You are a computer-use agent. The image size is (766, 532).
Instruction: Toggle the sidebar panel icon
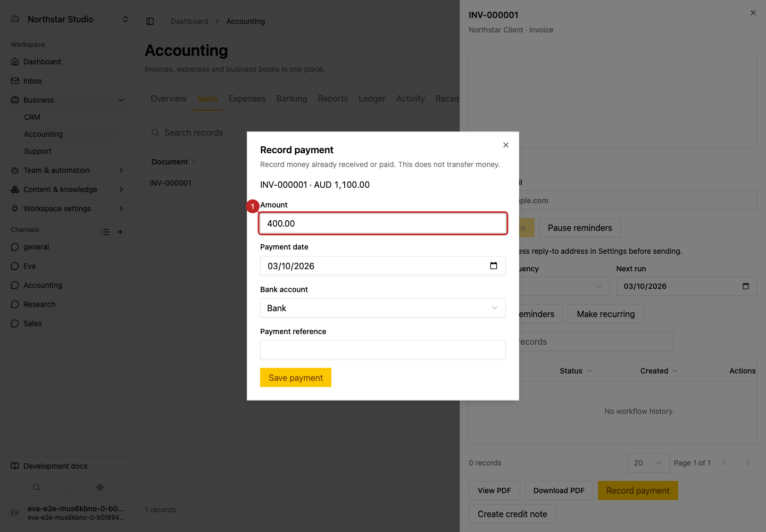click(150, 21)
